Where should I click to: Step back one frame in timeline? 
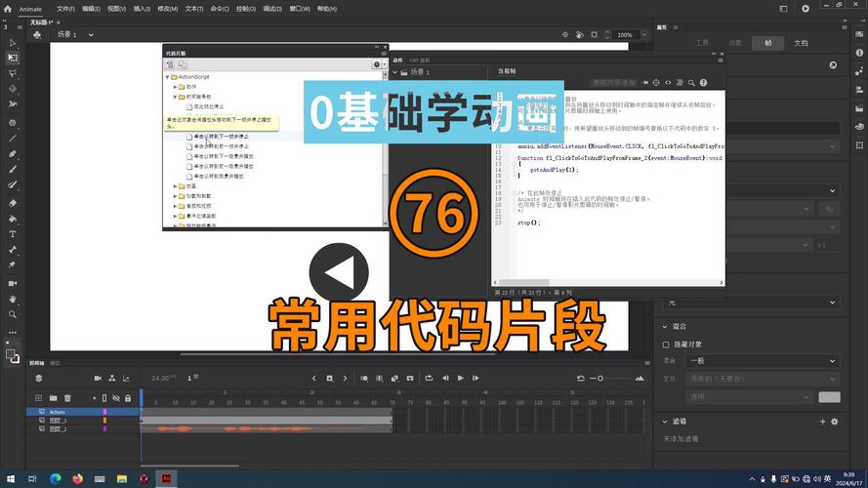coord(445,379)
